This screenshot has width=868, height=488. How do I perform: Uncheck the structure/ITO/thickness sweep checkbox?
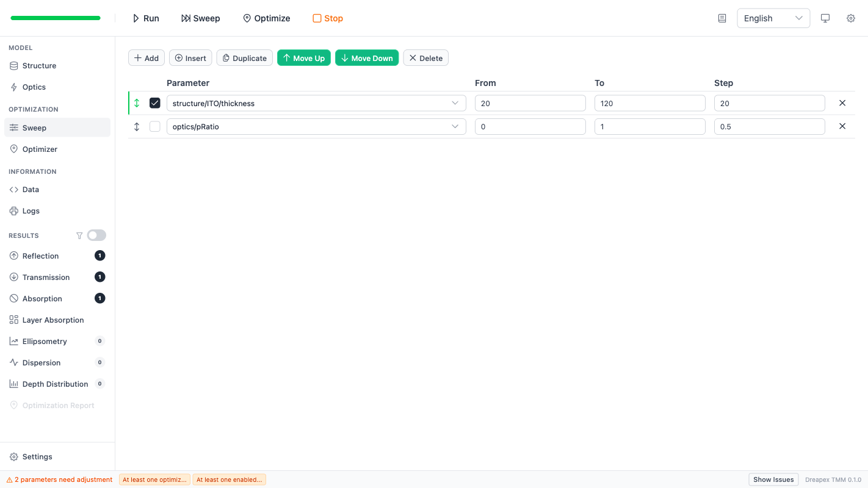155,103
